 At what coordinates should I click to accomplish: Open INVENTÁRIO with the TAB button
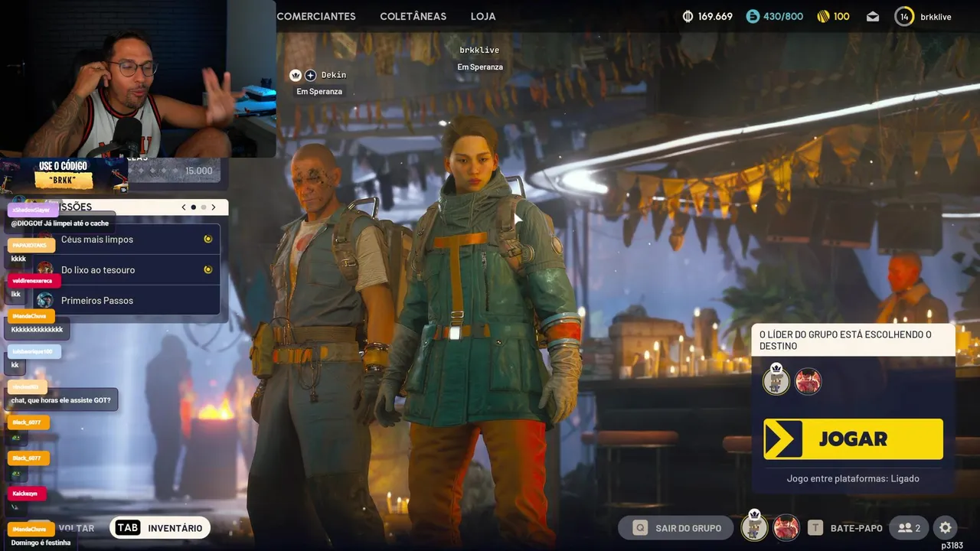click(160, 528)
